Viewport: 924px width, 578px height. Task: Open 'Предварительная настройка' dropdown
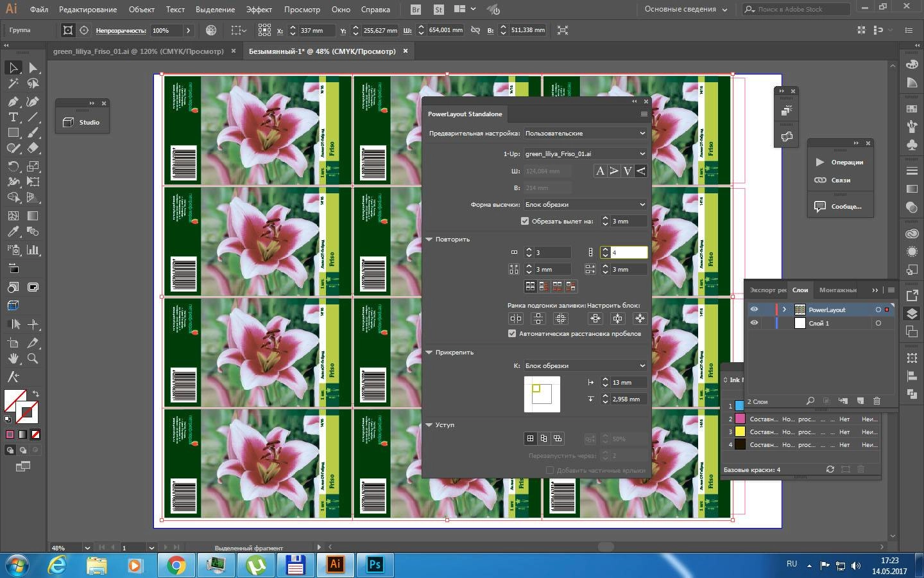tap(585, 133)
